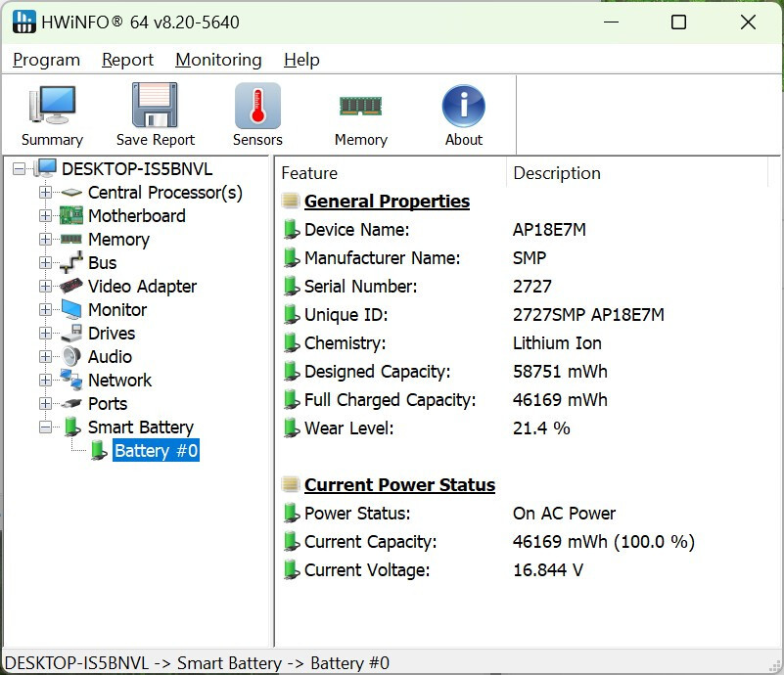The image size is (784, 675).
Task: Click the Video Adapter card icon
Action: tap(71, 286)
